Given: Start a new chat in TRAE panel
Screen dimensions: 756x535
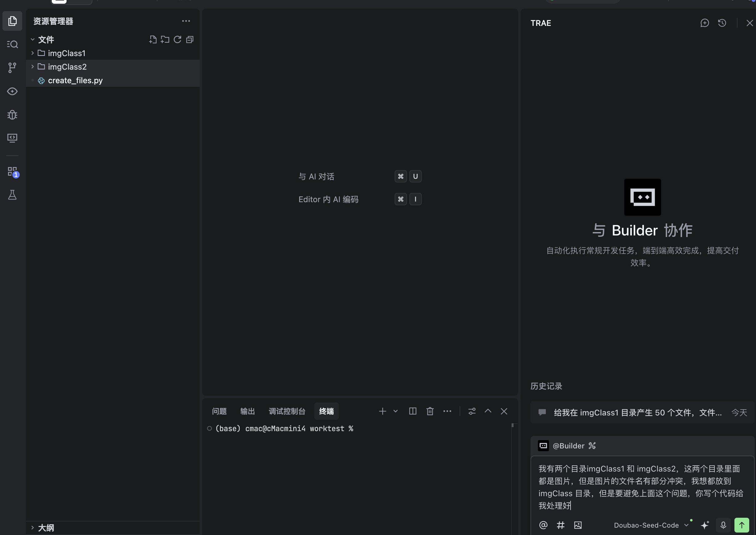Looking at the screenshot, I should pos(704,23).
